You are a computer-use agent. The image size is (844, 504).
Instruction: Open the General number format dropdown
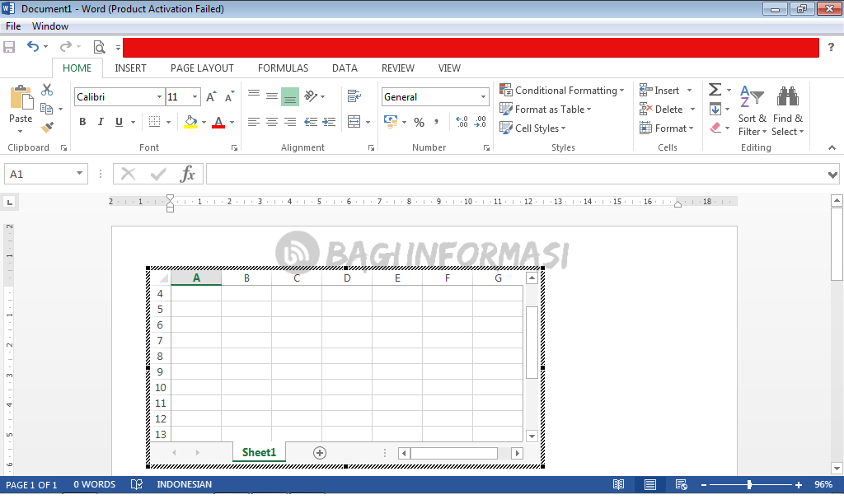point(483,97)
